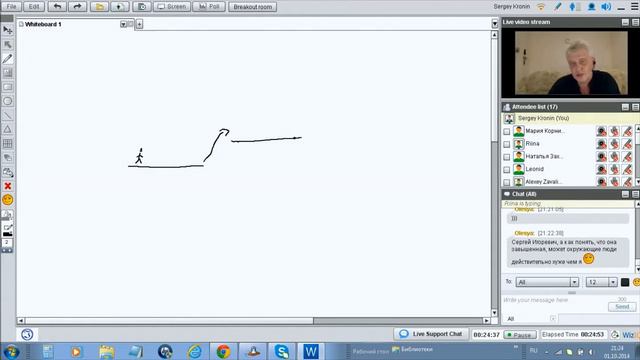
Task: Click the redo arrow button
Action: point(77,7)
